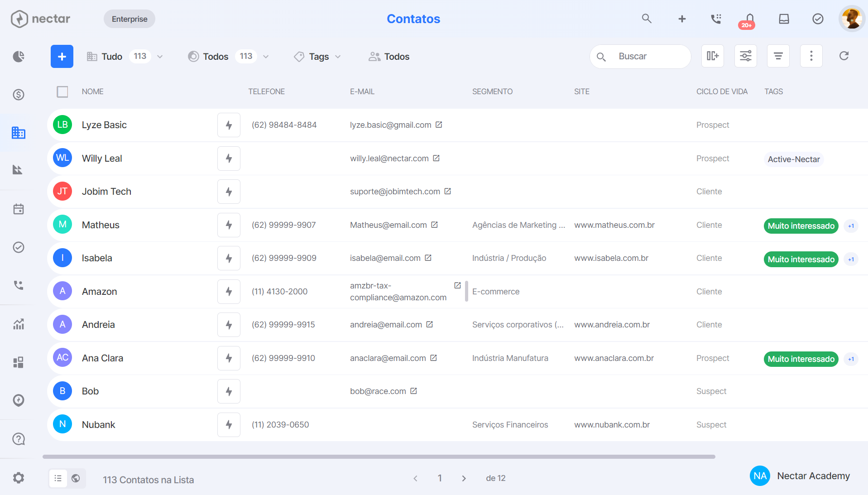Switch to map globe view toggle
Image resolution: width=868 pixels, height=495 pixels.
tap(76, 478)
